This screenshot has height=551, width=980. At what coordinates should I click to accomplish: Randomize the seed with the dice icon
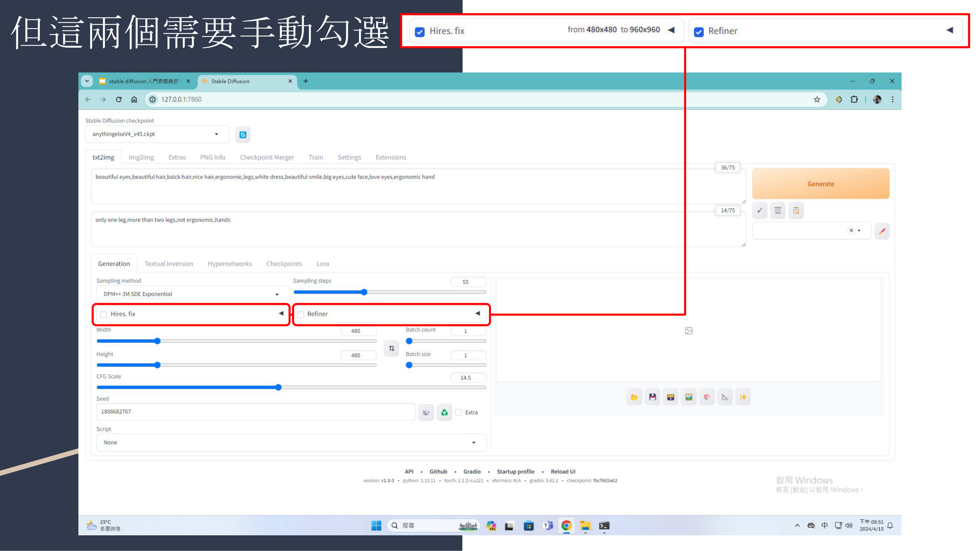[x=426, y=412]
